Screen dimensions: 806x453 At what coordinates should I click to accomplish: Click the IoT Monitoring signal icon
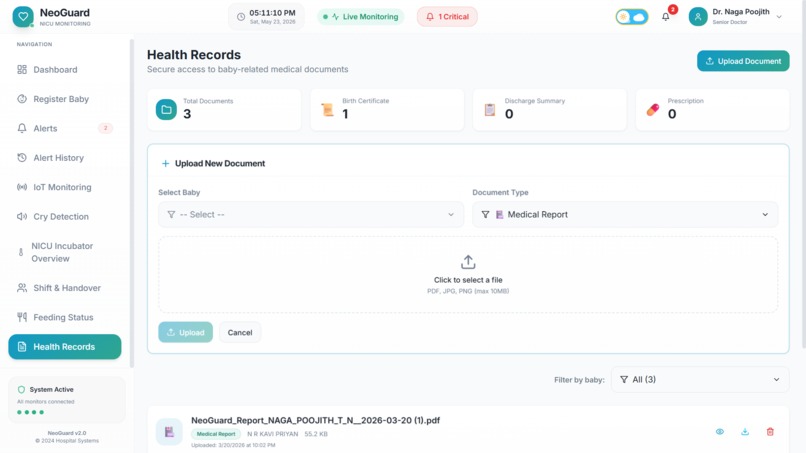coord(22,187)
